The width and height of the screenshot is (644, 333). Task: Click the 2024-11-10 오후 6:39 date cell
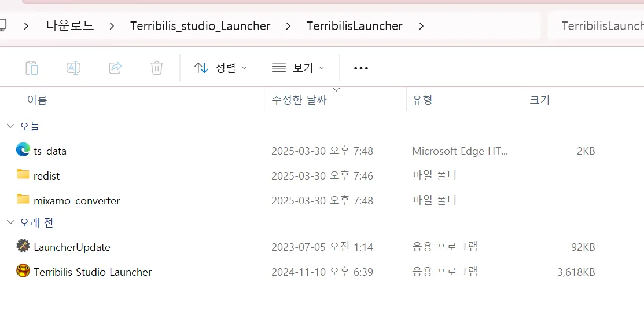pyautogui.click(x=322, y=272)
